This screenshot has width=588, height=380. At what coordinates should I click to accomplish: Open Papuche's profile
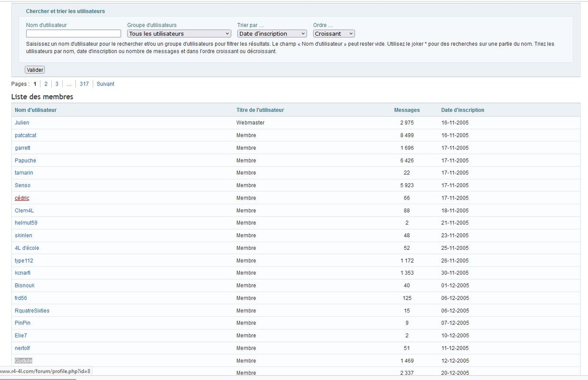tap(25, 161)
